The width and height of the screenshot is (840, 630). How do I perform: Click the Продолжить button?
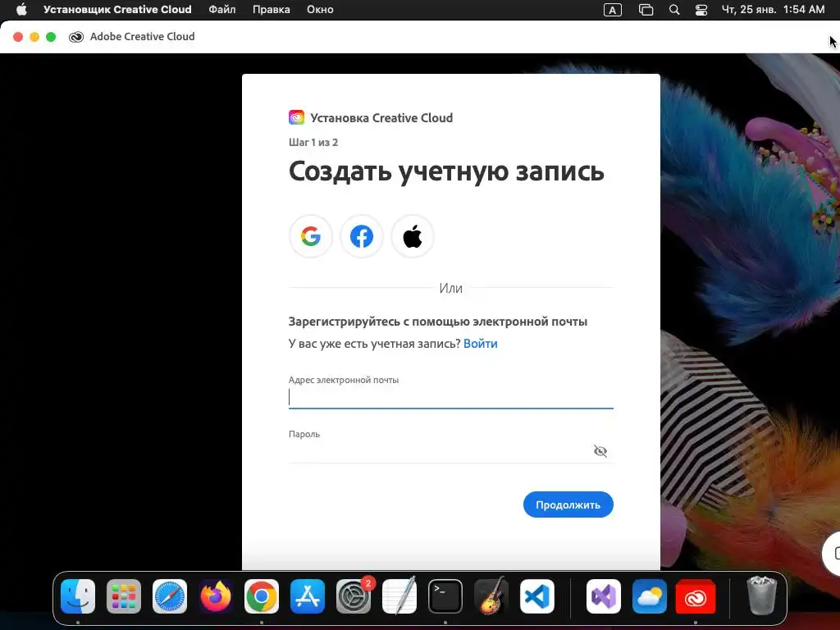tap(568, 504)
